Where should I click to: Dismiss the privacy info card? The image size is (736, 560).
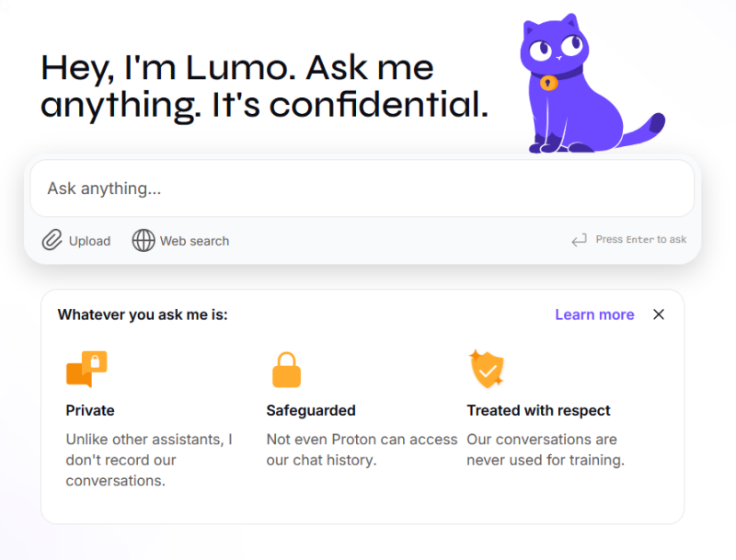(x=659, y=314)
